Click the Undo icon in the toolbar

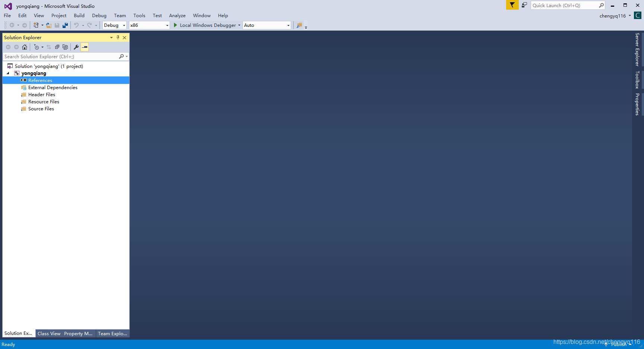point(76,25)
